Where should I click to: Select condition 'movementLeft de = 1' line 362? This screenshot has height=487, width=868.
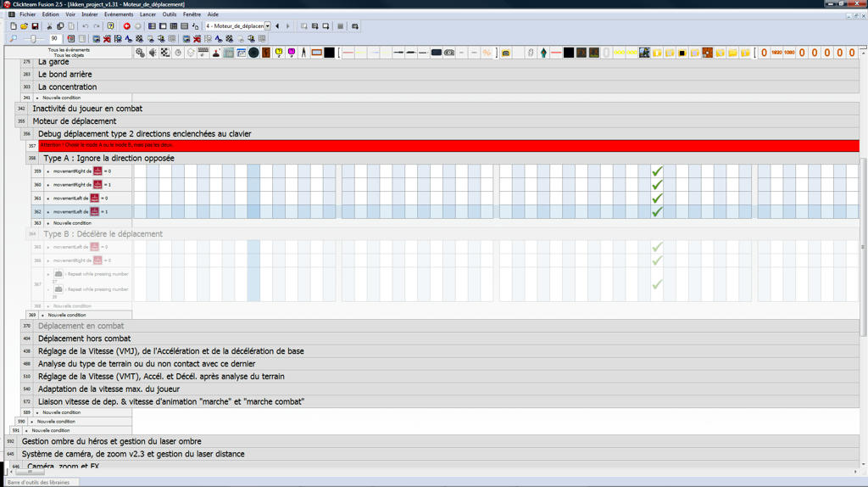coord(81,211)
